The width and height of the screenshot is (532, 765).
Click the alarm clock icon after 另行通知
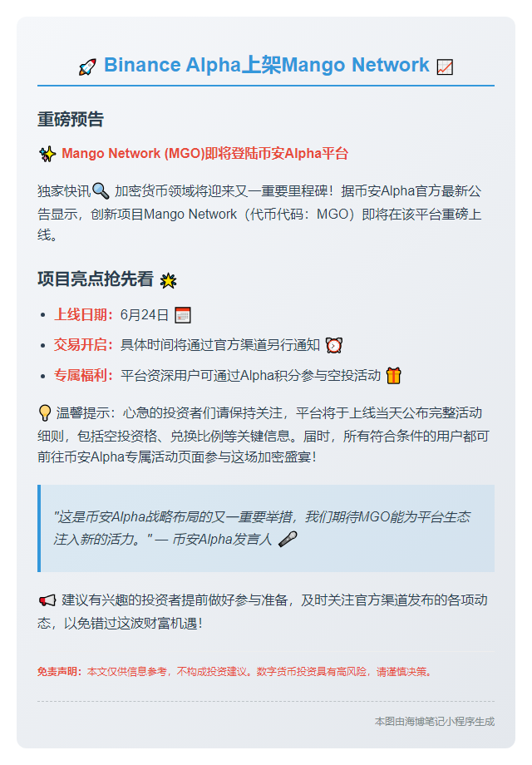tap(334, 345)
